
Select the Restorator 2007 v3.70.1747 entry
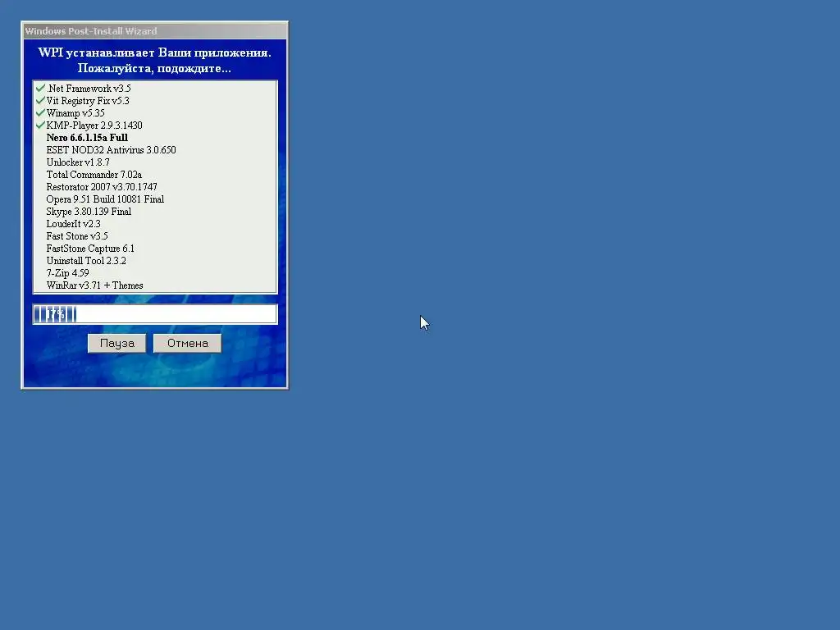click(x=102, y=187)
